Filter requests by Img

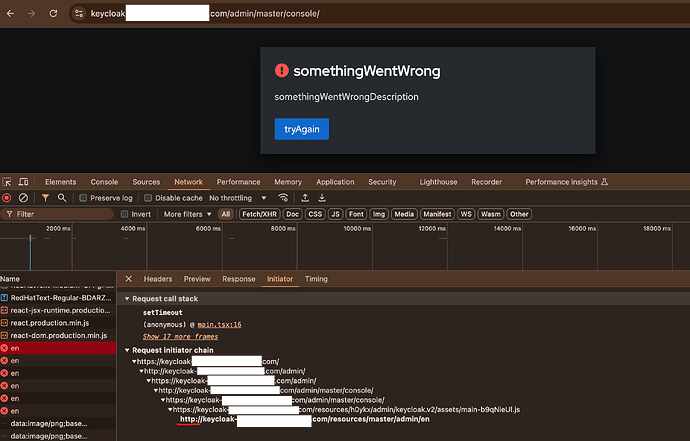tap(378, 214)
